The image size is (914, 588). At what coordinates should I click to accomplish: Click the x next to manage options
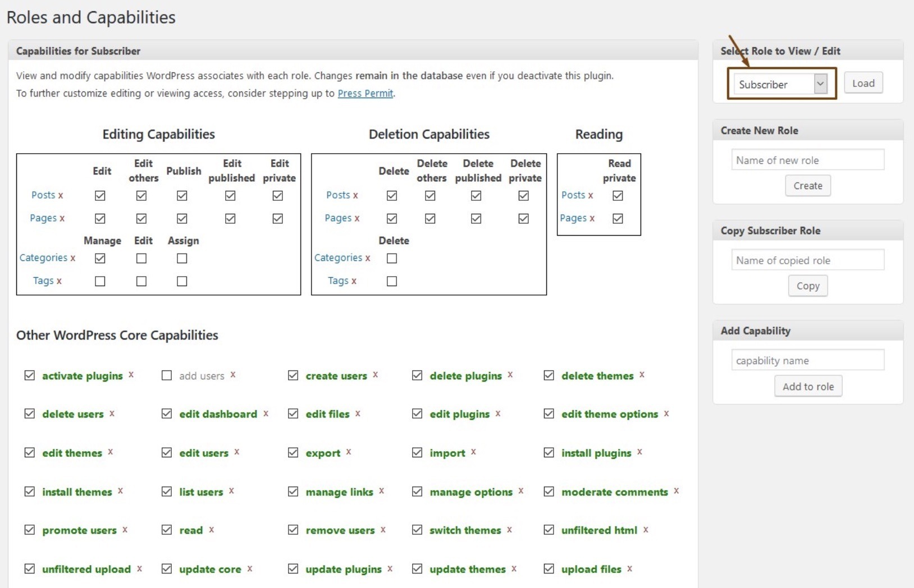(521, 491)
